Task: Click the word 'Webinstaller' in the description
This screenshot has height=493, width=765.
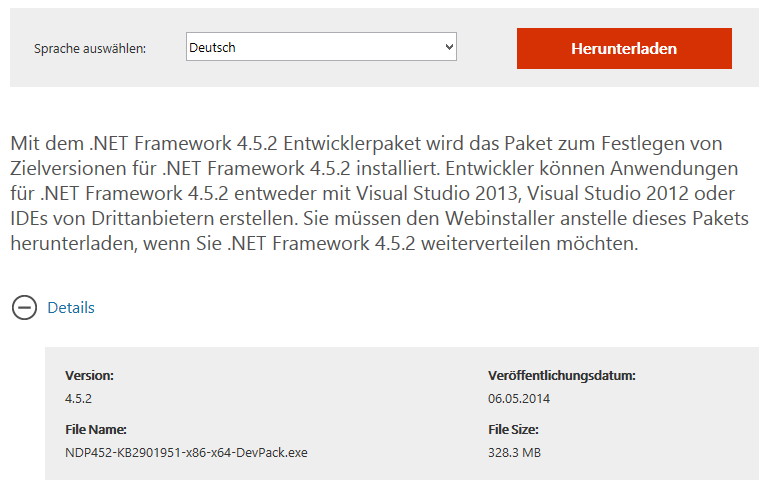Action: pyautogui.click(x=500, y=218)
